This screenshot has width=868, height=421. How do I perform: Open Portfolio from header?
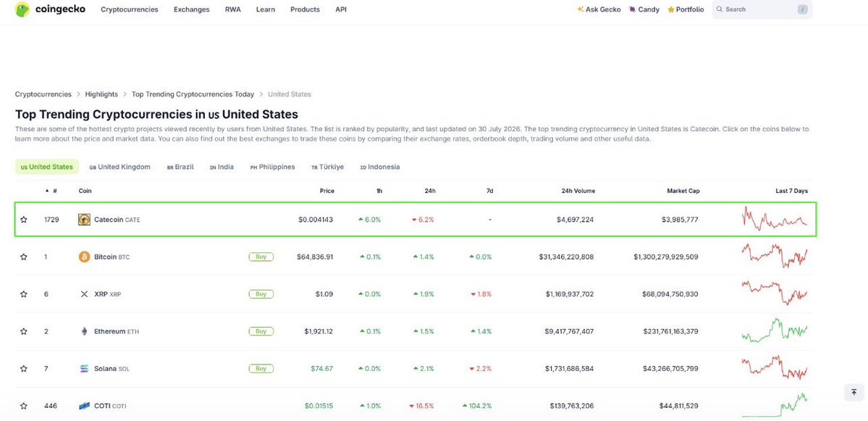[686, 9]
